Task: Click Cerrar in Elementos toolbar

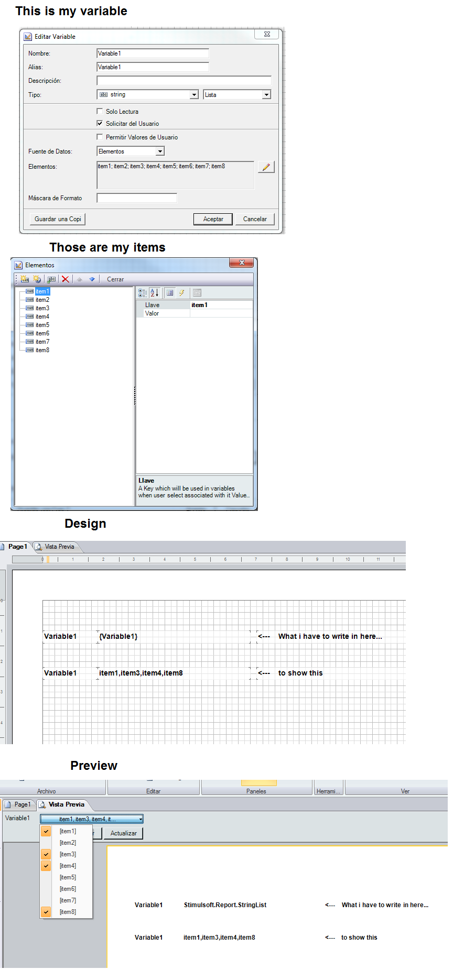Action: tap(115, 279)
